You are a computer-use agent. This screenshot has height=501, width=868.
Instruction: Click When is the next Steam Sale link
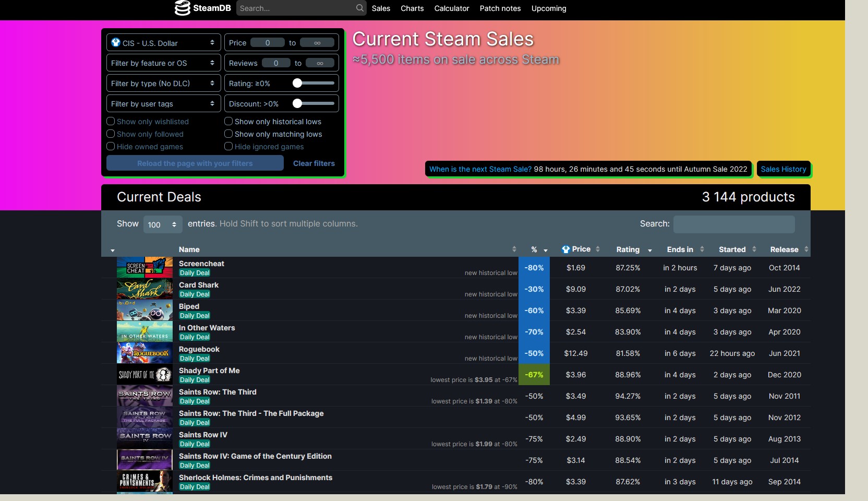(480, 169)
